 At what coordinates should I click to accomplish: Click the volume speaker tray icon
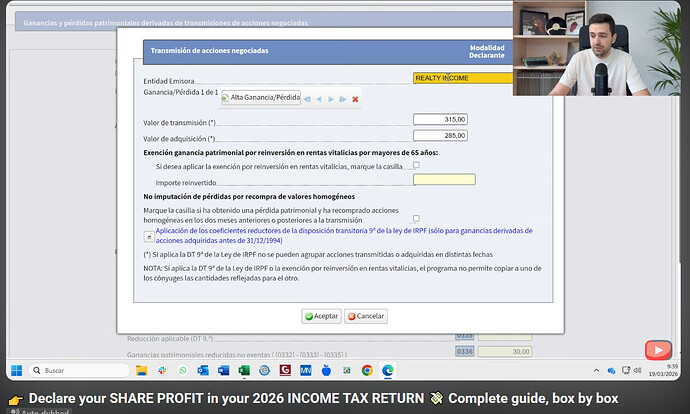638,370
